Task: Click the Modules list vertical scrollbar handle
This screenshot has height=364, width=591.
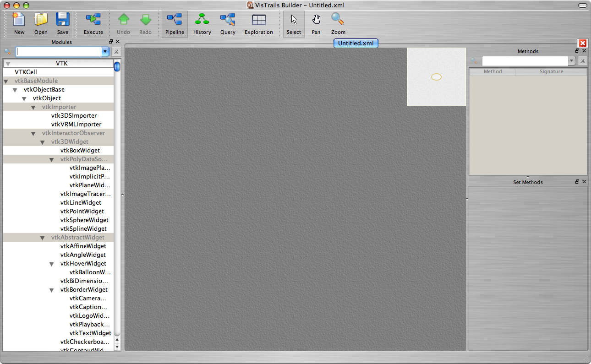Action: [117, 67]
